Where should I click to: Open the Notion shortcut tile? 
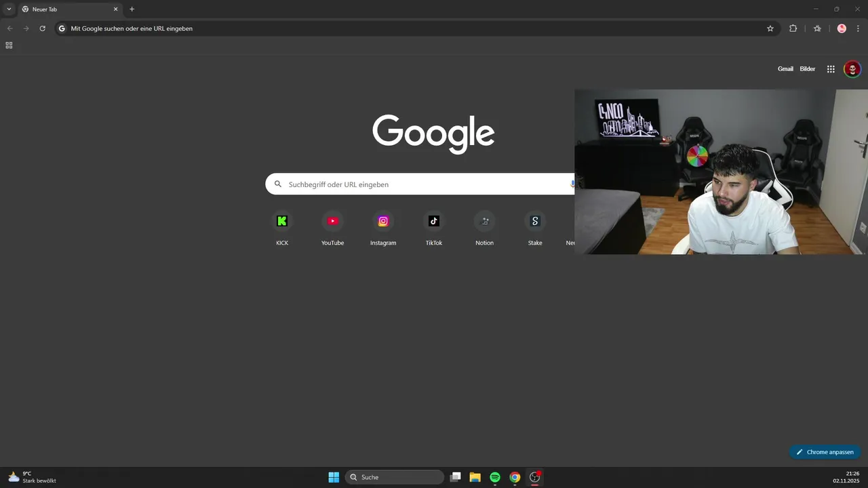coord(484,228)
